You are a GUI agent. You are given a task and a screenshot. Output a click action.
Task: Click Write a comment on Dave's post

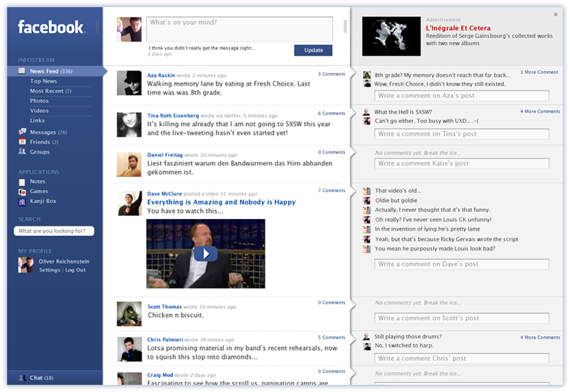click(x=462, y=264)
